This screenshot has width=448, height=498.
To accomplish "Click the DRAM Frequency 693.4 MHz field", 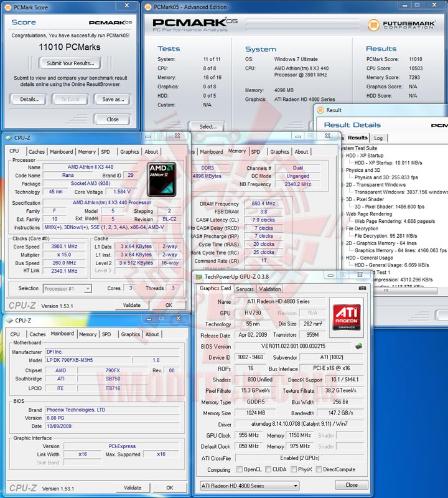I will click(x=264, y=204).
